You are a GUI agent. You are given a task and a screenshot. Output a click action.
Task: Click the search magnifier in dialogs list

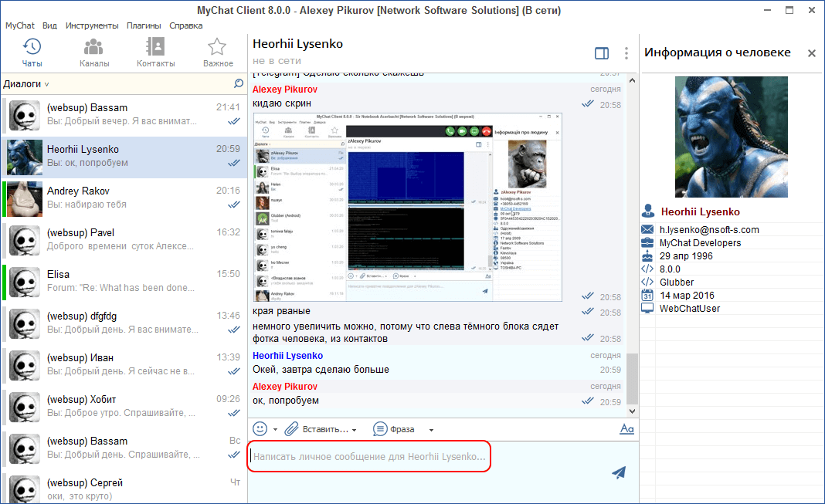pos(239,83)
